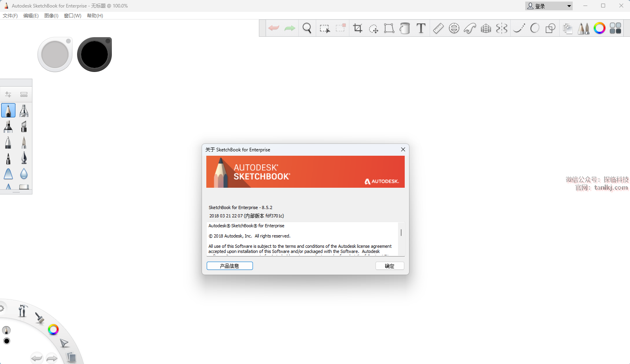Open the 图像(I) menu
630x364 pixels.
coord(51,16)
